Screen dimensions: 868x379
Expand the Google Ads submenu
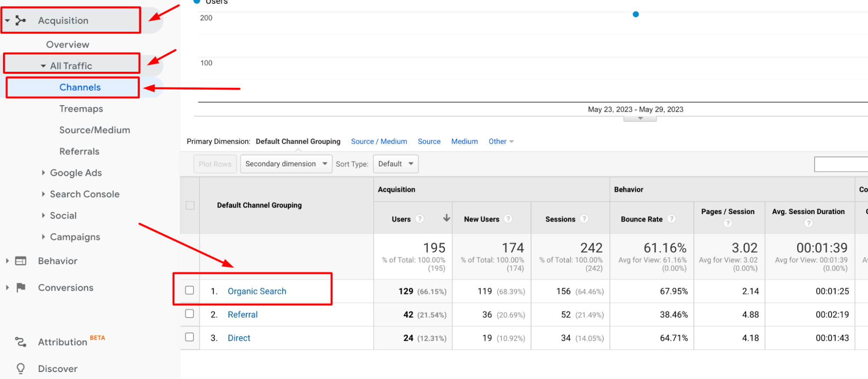tap(43, 173)
